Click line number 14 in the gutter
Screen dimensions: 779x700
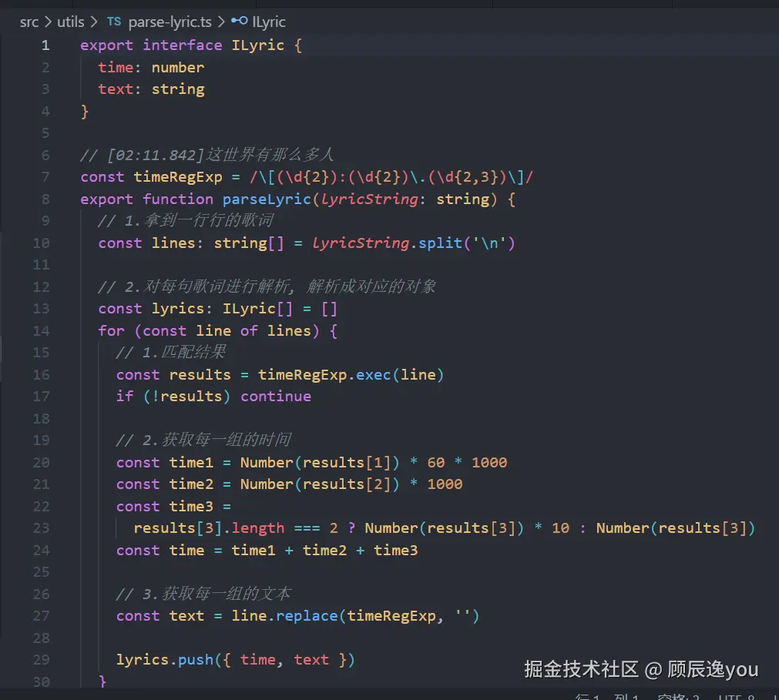point(42,330)
